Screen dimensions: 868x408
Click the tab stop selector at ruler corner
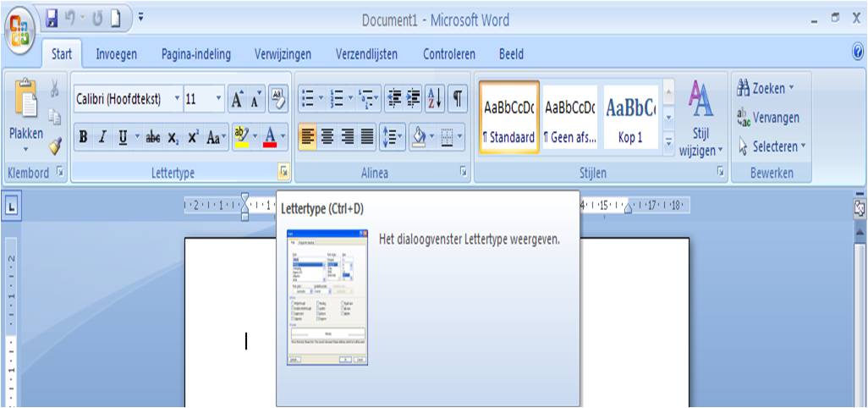pyautogui.click(x=12, y=207)
